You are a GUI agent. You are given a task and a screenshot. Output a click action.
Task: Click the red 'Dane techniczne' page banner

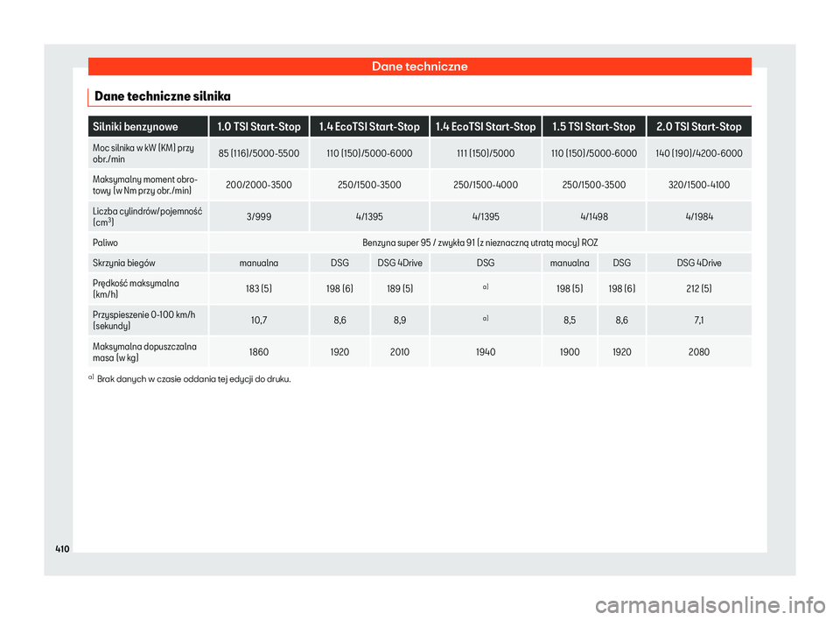[x=419, y=67]
